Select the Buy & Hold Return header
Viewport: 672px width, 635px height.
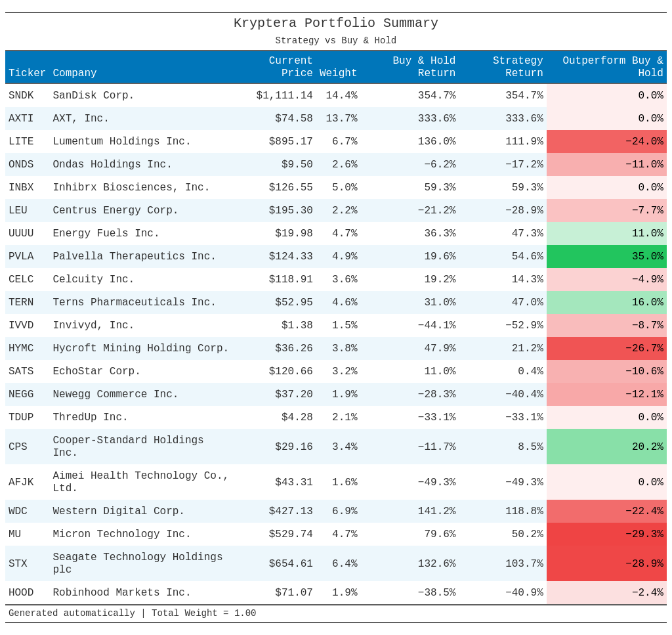(424, 67)
